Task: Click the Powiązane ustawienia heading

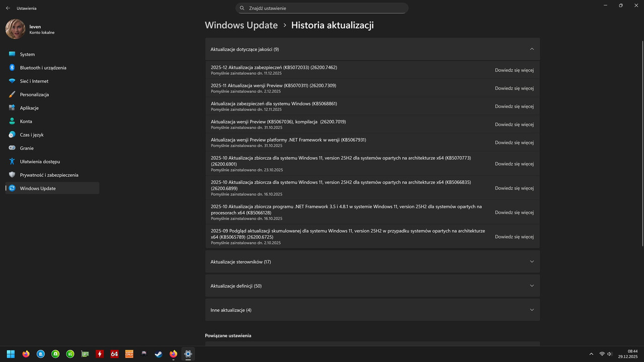Action: tap(228, 335)
